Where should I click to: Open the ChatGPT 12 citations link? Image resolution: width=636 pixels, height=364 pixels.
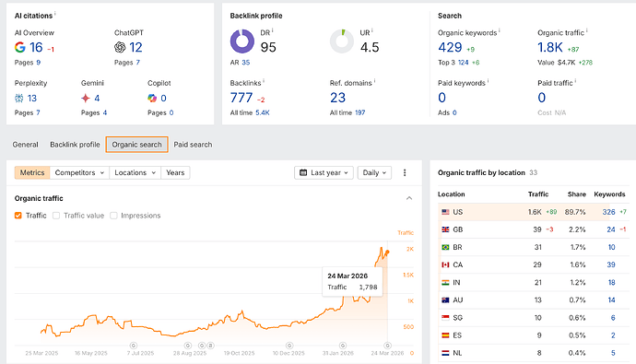point(135,47)
